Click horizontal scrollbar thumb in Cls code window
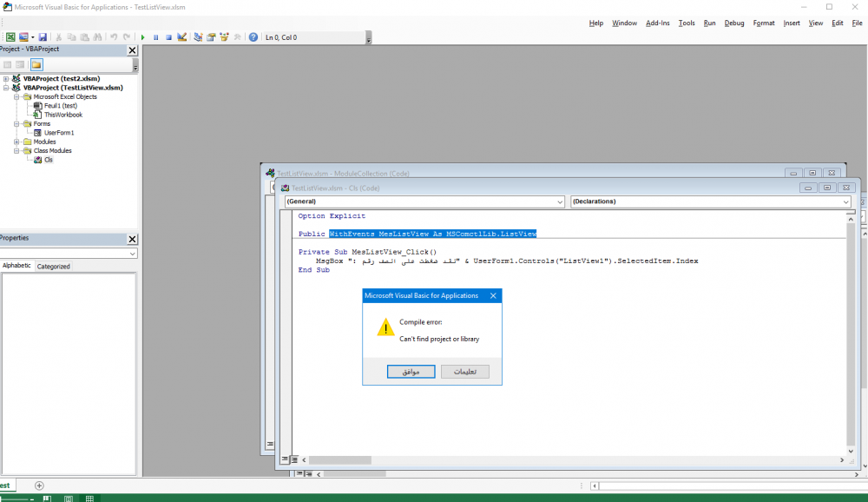The image size is (868, 502). [x=340, y=460]
